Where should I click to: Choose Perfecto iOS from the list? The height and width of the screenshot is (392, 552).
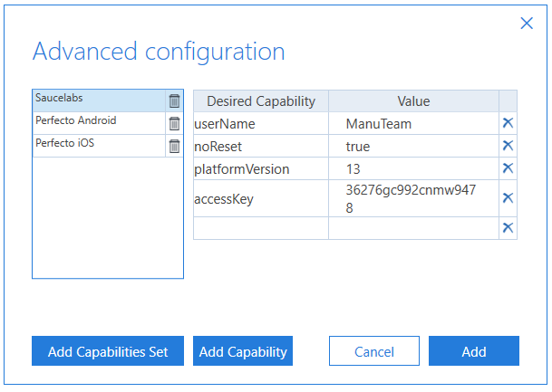tap(98, 144)
